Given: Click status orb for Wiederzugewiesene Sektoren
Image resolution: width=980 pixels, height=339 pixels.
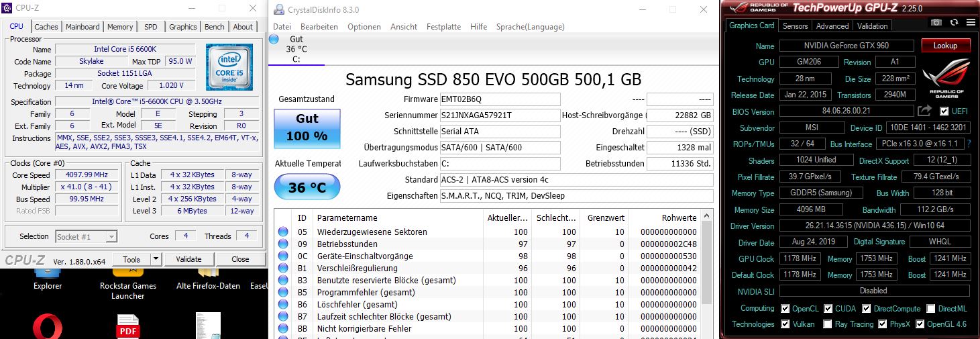Looking at the screenshot, I should click(283, 232).
